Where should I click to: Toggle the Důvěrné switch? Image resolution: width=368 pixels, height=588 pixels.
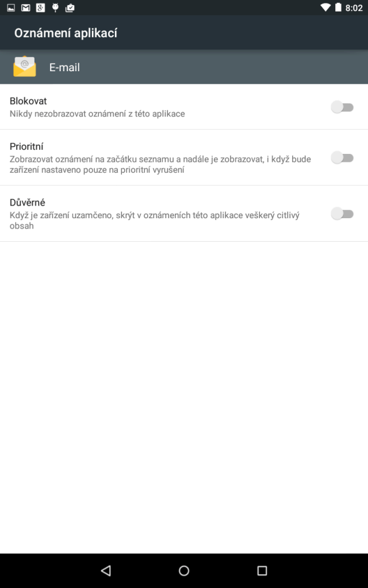click(x=342, y=214)
